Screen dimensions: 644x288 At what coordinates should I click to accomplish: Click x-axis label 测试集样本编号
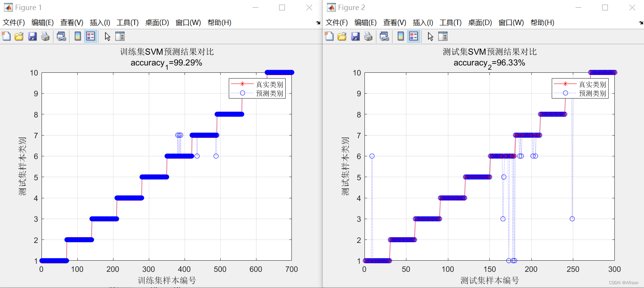click(490, 280)
